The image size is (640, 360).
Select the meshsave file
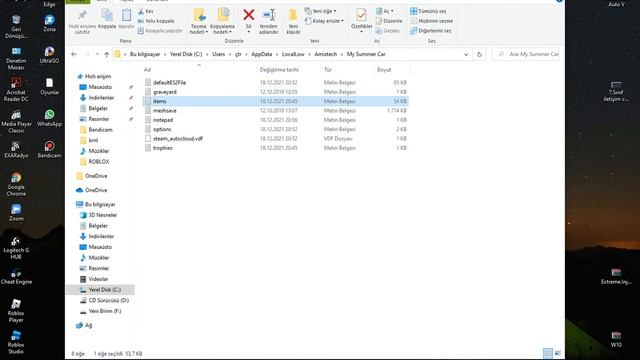165,111
